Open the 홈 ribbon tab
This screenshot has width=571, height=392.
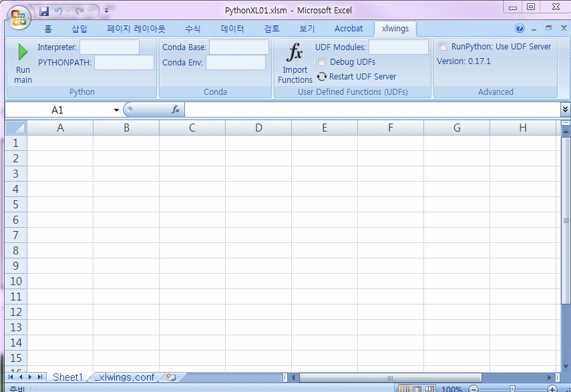click(48, 29)
